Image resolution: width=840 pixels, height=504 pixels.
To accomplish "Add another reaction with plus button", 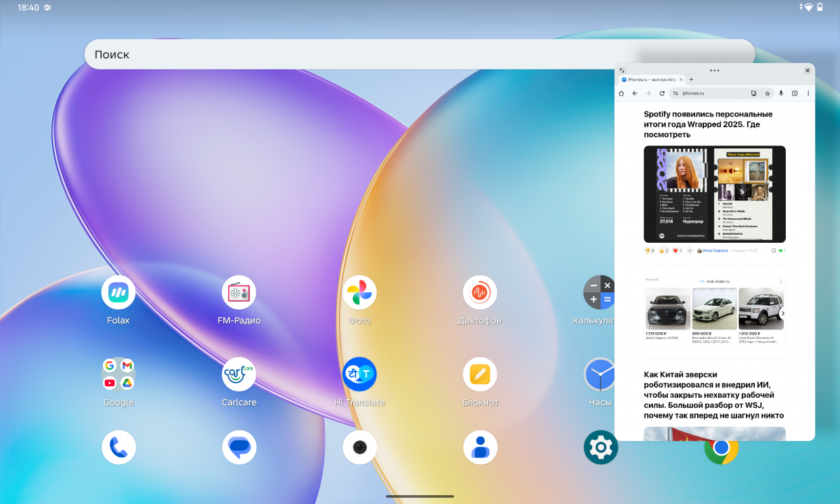I will pos(690,250).
